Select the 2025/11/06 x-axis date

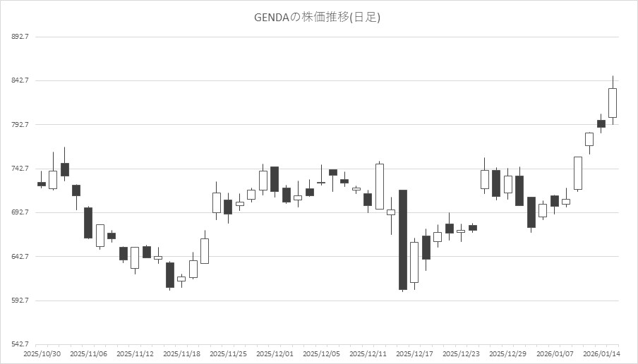88,353
